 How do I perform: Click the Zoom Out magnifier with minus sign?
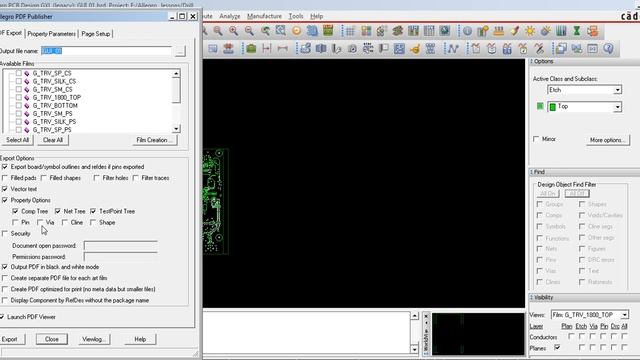pyautogui.click(x=249, y=31)
